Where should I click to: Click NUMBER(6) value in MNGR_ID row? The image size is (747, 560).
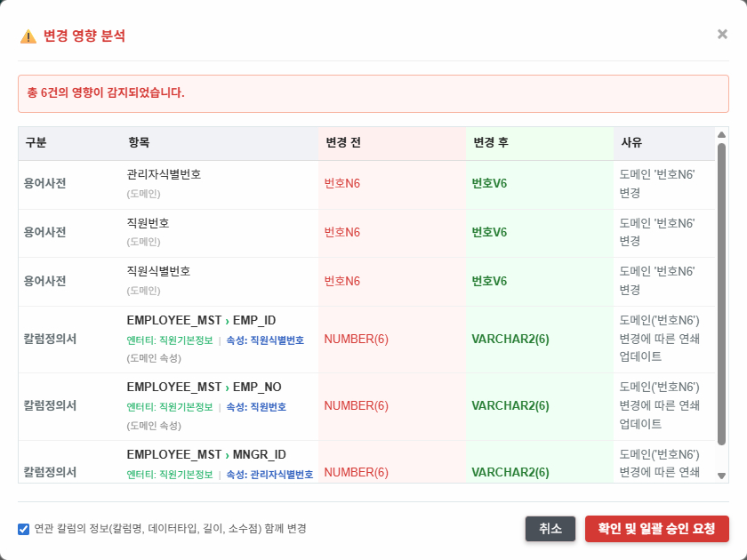point(357,472)
